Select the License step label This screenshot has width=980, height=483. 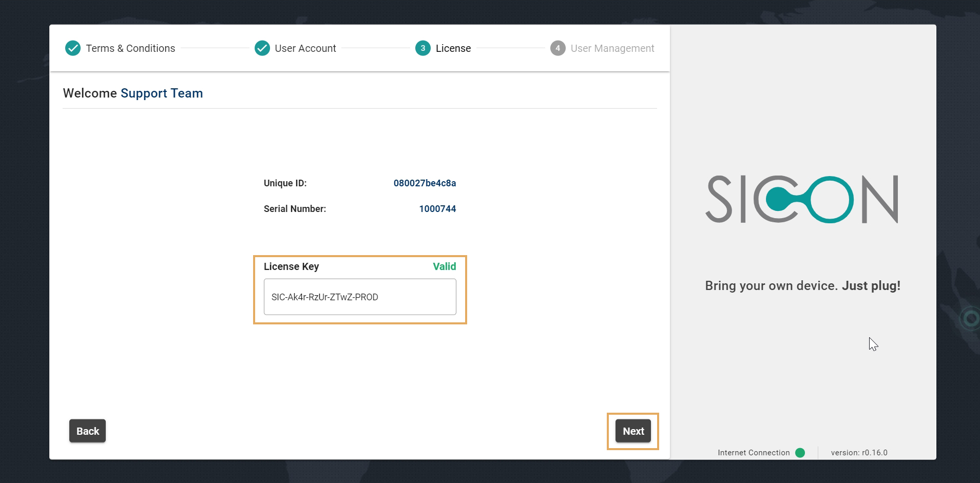(x=453, y=48)
